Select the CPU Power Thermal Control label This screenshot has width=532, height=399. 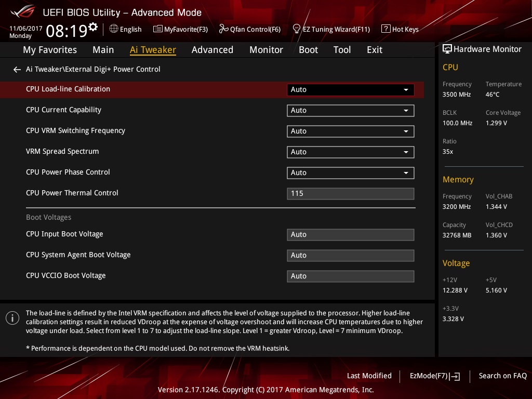click(72, 193)
